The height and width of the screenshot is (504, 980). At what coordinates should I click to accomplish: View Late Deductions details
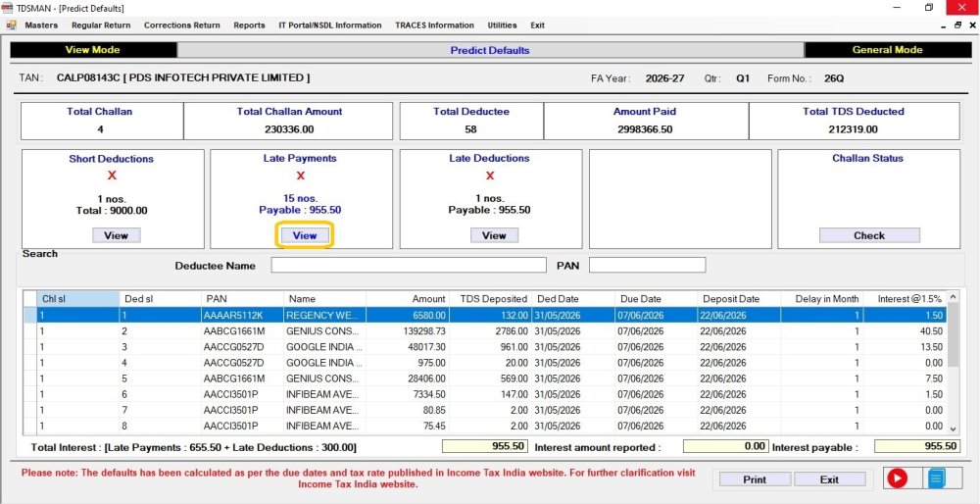(x=494, y=235)
